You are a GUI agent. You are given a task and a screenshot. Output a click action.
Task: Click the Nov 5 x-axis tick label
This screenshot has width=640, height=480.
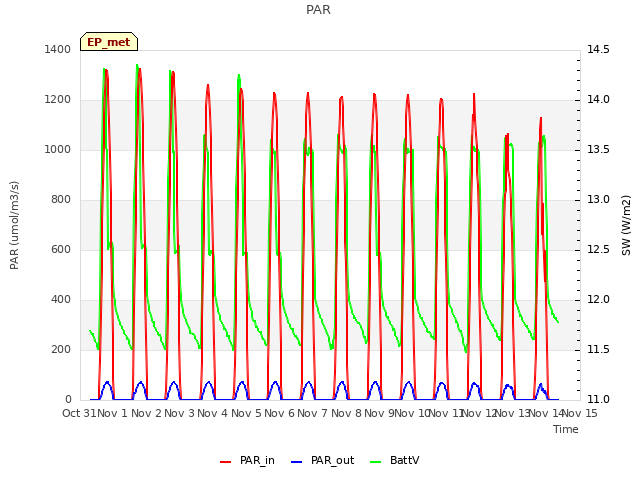pos(246,413)
